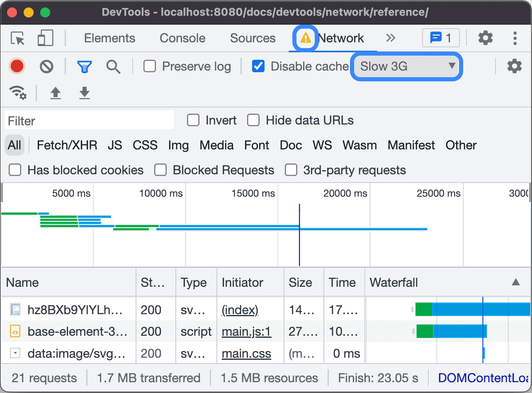Click the waterfall bar of base-element row

(x=451, y=331)
